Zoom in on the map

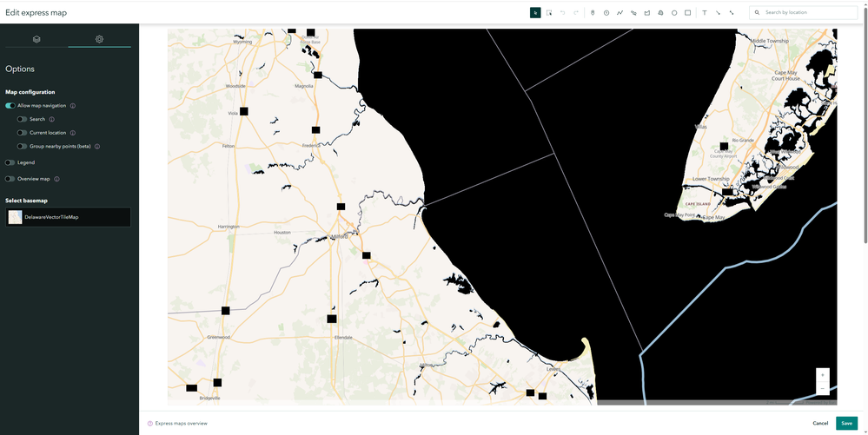click(x=823, y=375)
